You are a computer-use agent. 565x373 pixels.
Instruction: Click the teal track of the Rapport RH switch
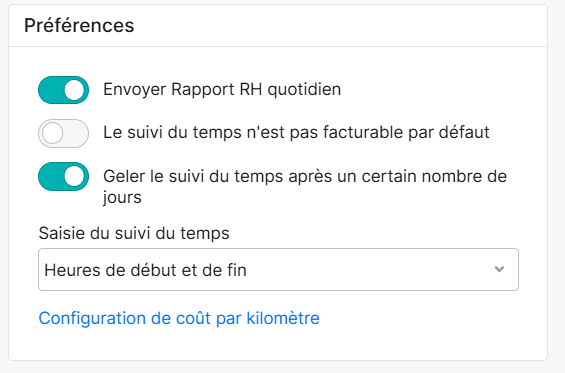pos(50,90)
